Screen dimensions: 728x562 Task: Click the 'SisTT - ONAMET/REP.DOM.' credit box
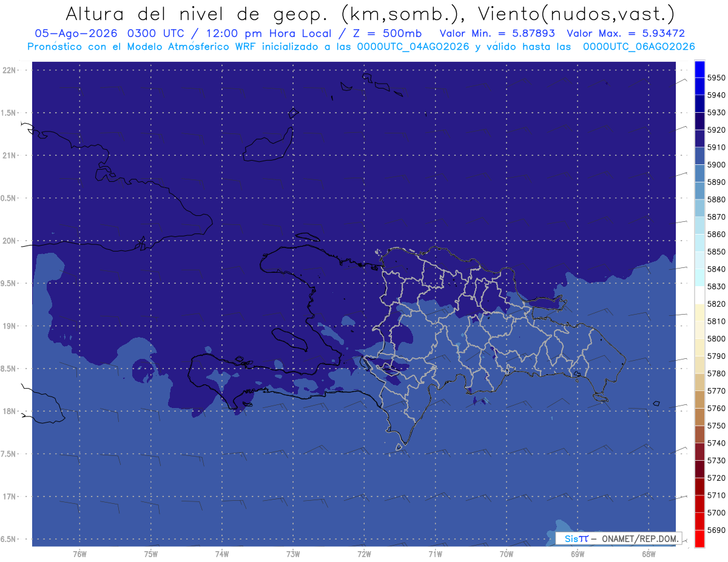619,538
